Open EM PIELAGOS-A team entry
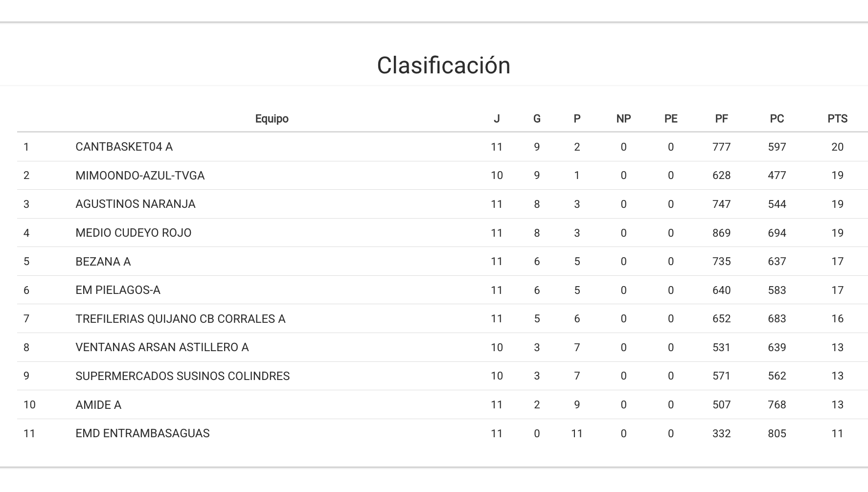 click(118, 290)
